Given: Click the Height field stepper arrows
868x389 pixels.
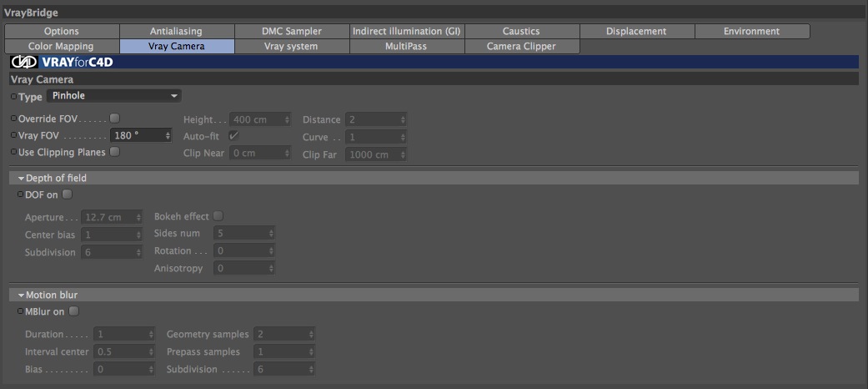Looking at the screenshot, I should click(x=288, y=119).
